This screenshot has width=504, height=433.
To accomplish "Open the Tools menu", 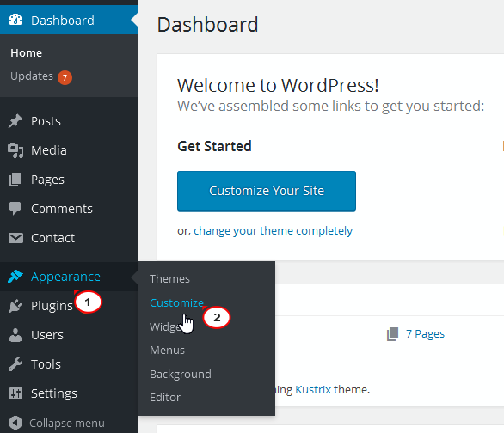I will 46,364.
